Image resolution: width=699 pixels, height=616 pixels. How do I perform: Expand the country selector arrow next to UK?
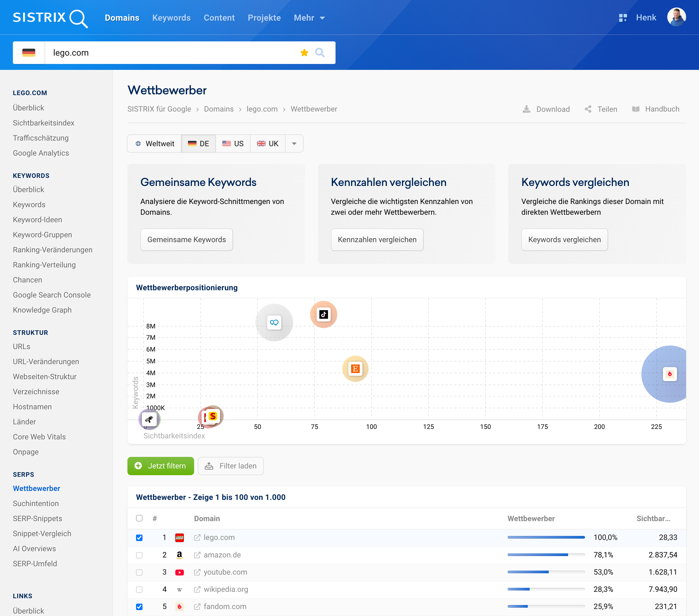pos(294,144)
